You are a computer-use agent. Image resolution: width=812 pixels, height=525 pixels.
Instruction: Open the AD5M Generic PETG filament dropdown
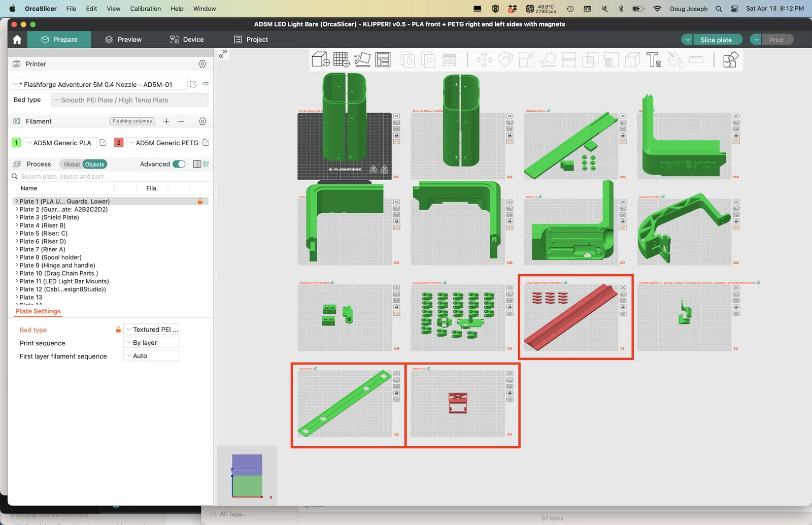(163, 143)
